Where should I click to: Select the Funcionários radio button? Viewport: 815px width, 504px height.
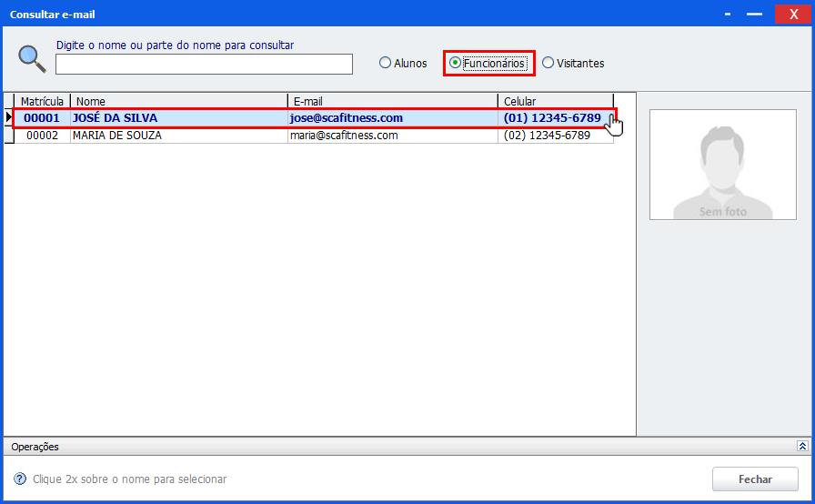click(x=488, y=63)
